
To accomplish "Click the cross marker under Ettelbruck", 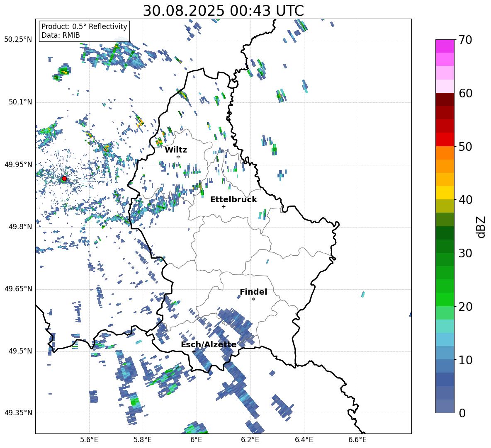I will [224, 206].
